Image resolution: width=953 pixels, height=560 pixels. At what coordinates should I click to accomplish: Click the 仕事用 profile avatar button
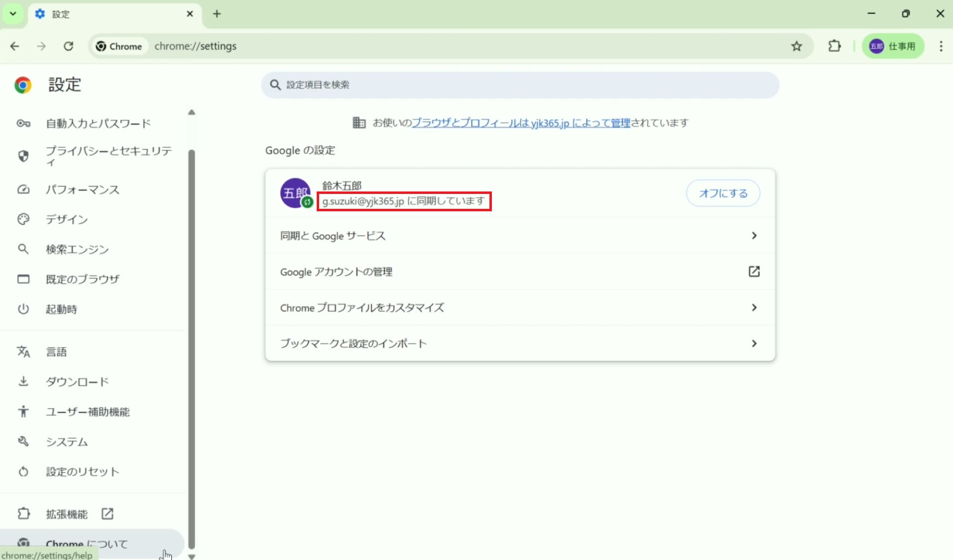coord(892,46)
